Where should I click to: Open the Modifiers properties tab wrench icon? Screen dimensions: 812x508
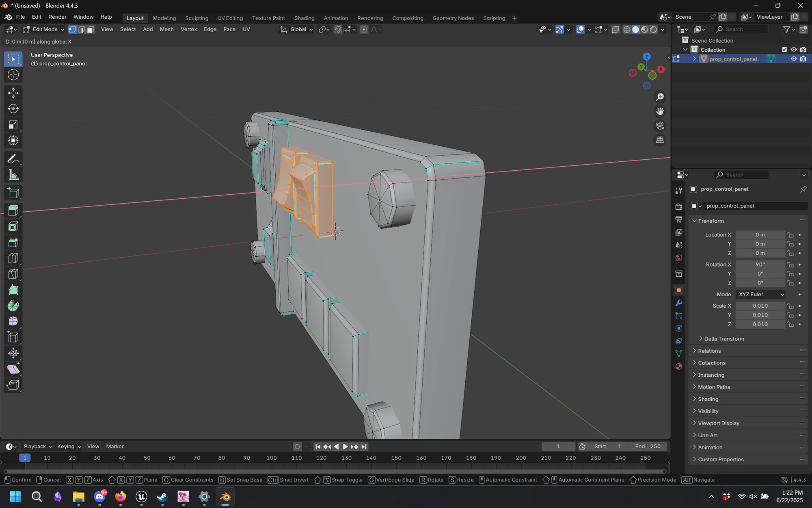pyautogui.click(x=678, y=303)
